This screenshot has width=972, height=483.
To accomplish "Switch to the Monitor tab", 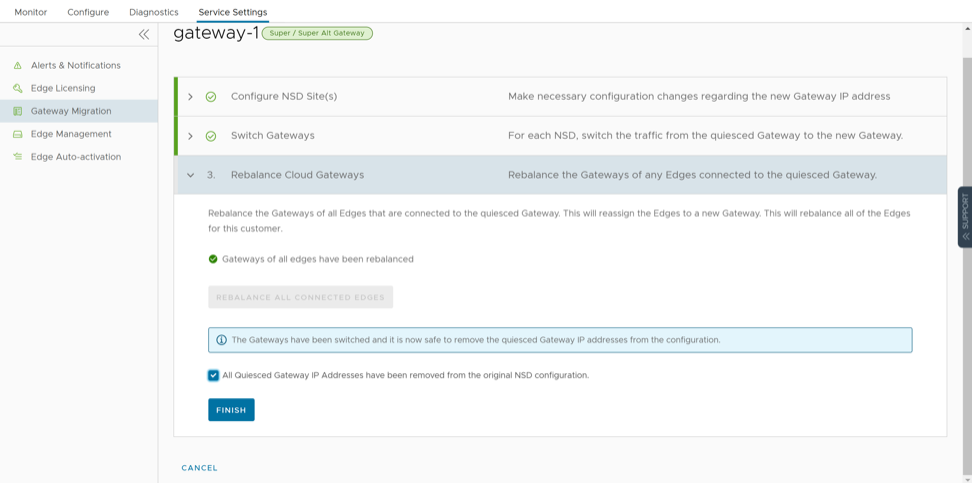I will [x=30, y=12].
